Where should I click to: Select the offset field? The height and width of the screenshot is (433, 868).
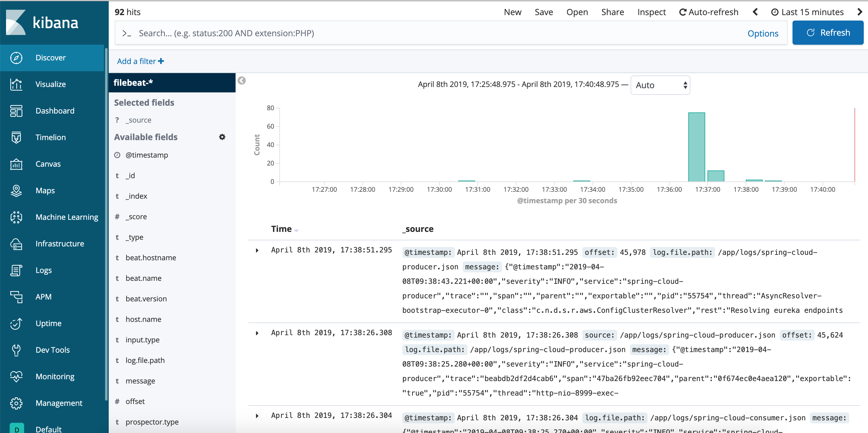(135, 402)
